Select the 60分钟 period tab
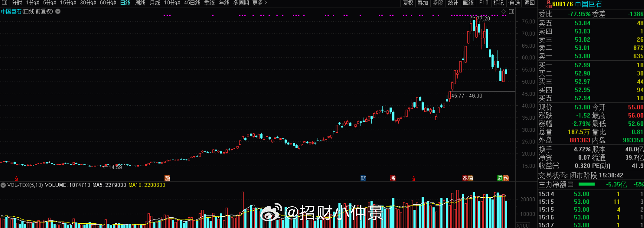644x228 pixels. [108, 3]
